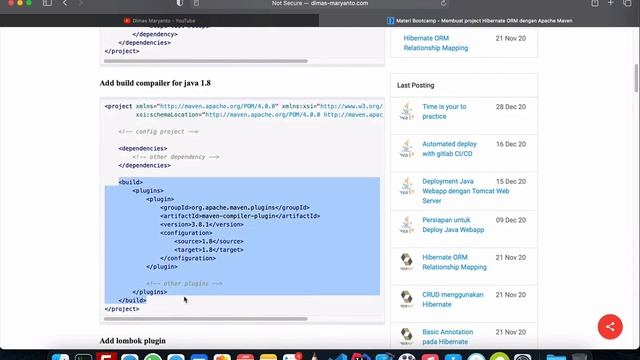This screenshot has width=640, height=360.
Task: Open Automated deploy with gitlab CI/CD post
Action: 449,149
